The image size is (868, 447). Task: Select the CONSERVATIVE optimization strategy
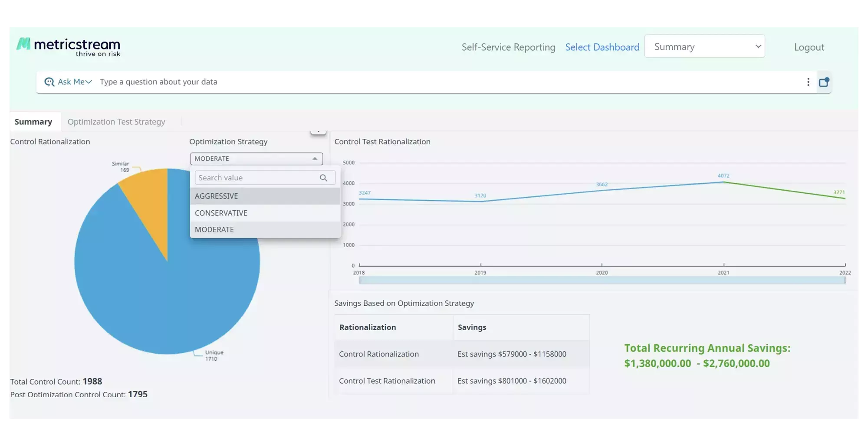coord(221,213)
